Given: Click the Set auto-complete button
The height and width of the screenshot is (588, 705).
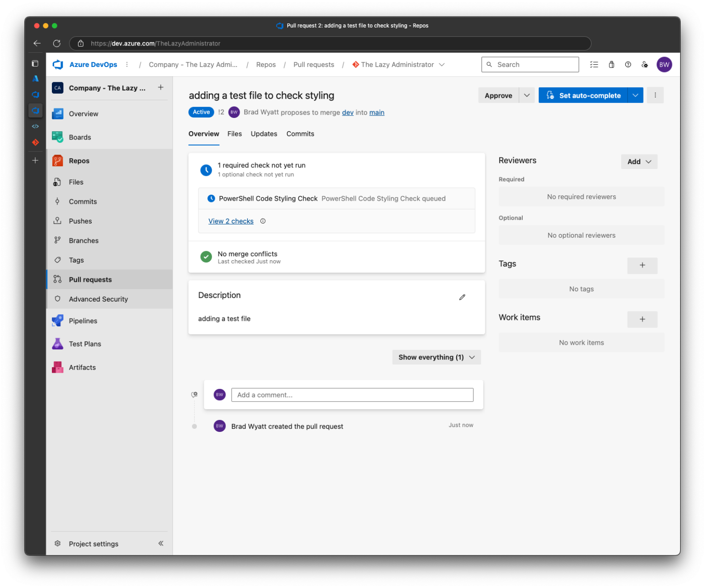Looking at the screenshot, I should (583, 95).
